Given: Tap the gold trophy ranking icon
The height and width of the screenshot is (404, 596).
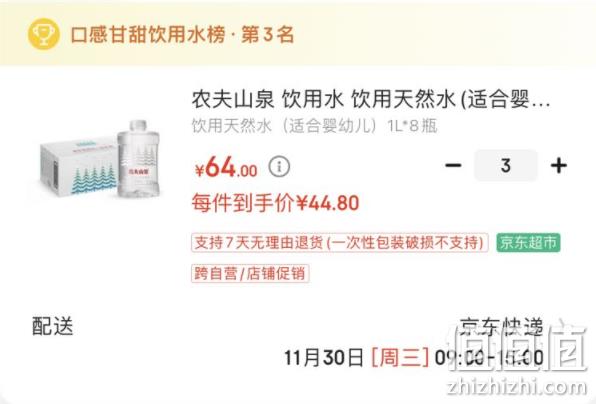Looking at the screenshot, I should tap(44, 34).
